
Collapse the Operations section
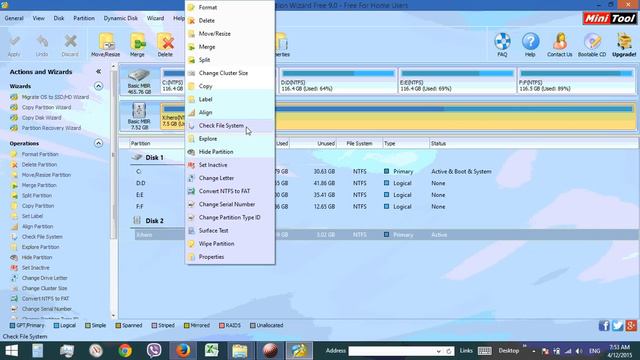[x=98, y=143]
